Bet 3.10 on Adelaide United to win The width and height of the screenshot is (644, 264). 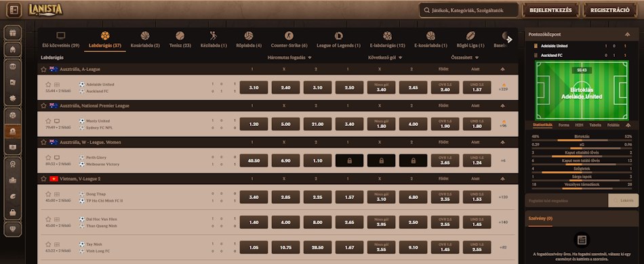click(x=254, y=88)
